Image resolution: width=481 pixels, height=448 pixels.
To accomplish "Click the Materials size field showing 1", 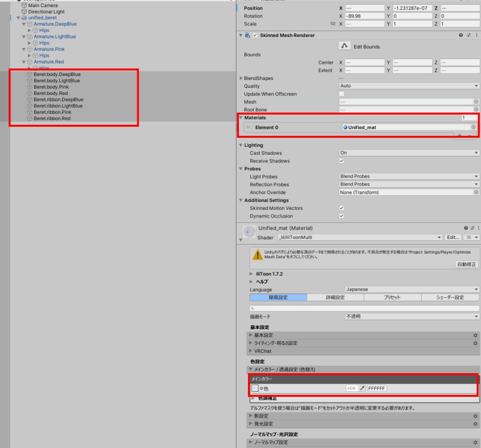I will point(469,118).
